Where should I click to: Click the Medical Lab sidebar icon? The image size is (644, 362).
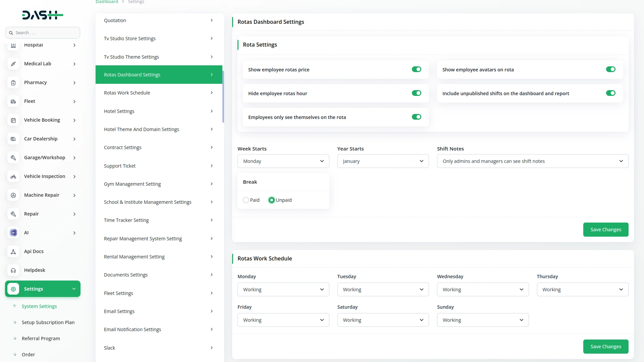(13, 64)
